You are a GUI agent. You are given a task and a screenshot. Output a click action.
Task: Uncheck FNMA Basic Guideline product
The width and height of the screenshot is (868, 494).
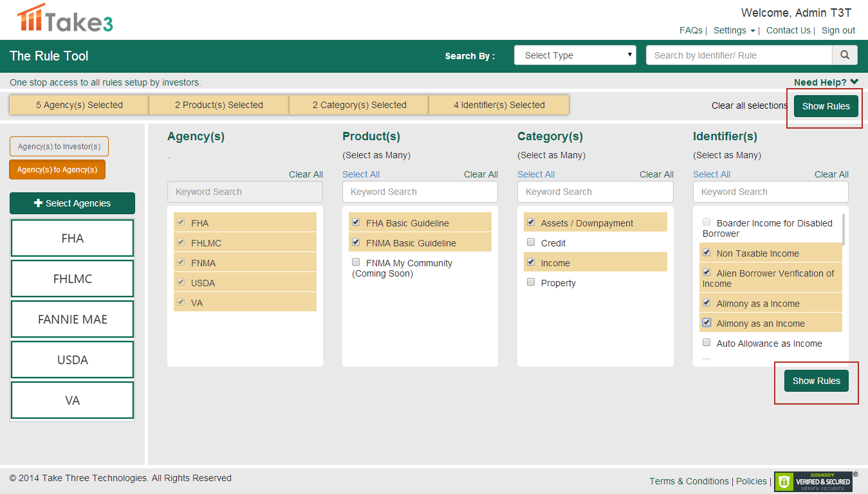(356, 242)
